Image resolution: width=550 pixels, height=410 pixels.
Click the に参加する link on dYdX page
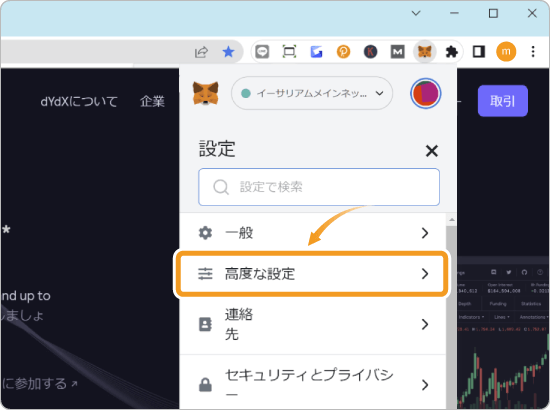40,383
